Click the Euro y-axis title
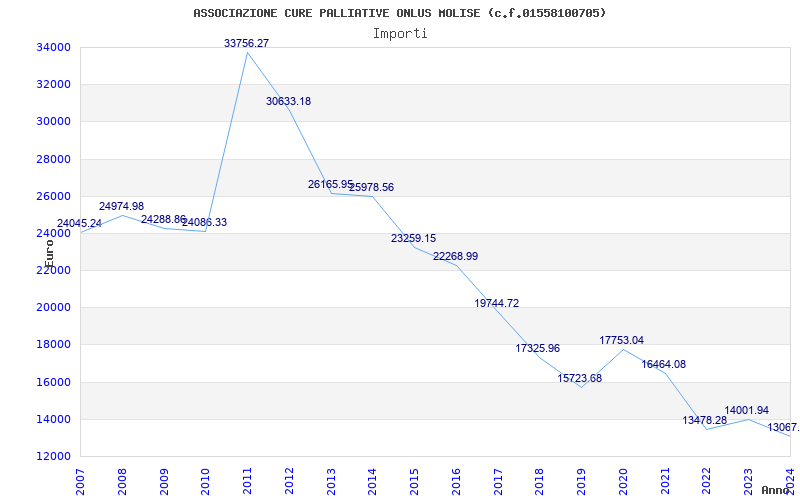800x500 pixels. (48, 254)
